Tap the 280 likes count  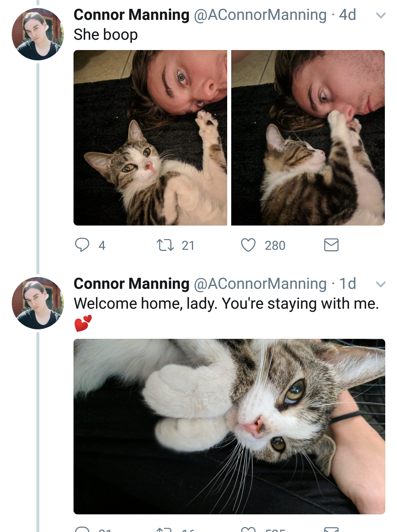coord(275,245)
